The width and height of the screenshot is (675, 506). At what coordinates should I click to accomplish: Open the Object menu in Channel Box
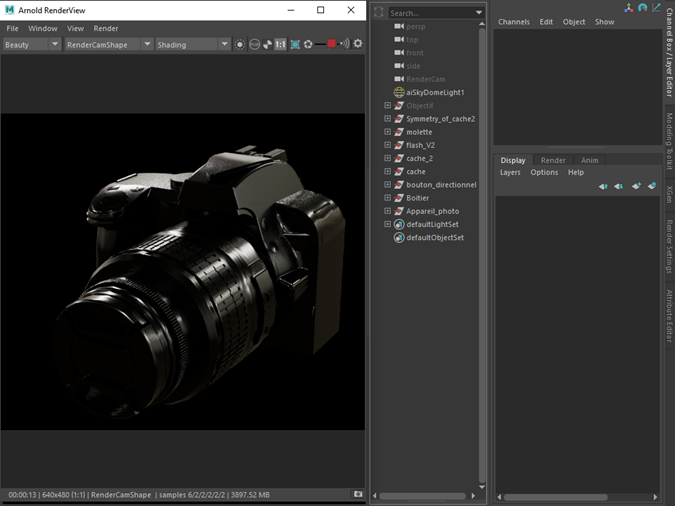(x=573, y=22)
